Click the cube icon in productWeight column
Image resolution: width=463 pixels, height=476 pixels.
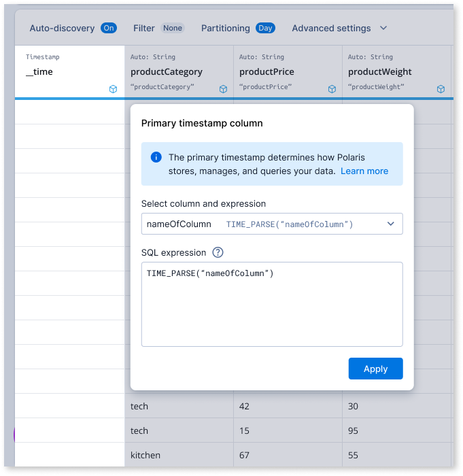(441, 89)
